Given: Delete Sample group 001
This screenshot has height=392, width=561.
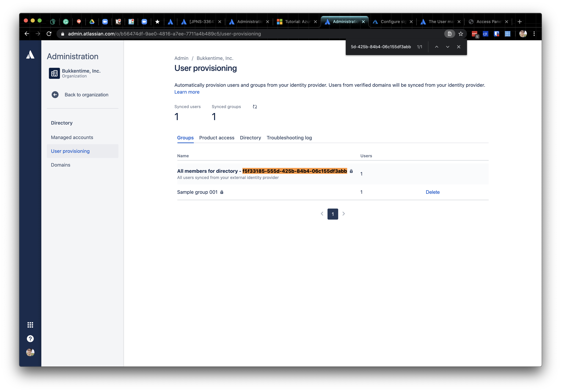Looking at the screenshot, I should 433,192.
